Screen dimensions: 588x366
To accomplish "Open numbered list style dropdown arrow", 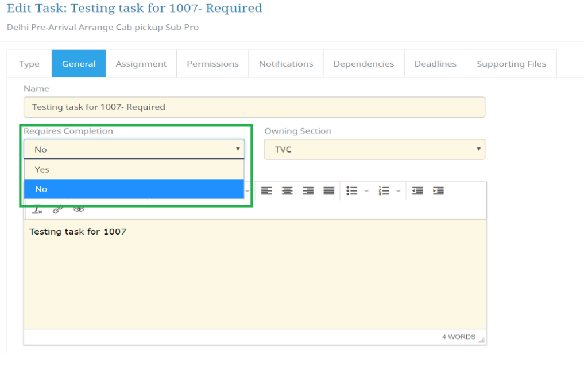I will 399,192.
